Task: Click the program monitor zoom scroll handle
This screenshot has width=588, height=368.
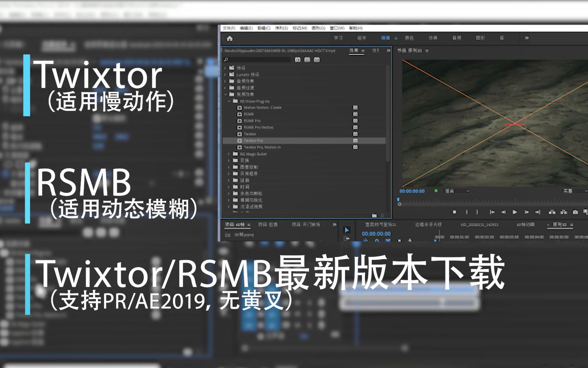Action: 399,204
